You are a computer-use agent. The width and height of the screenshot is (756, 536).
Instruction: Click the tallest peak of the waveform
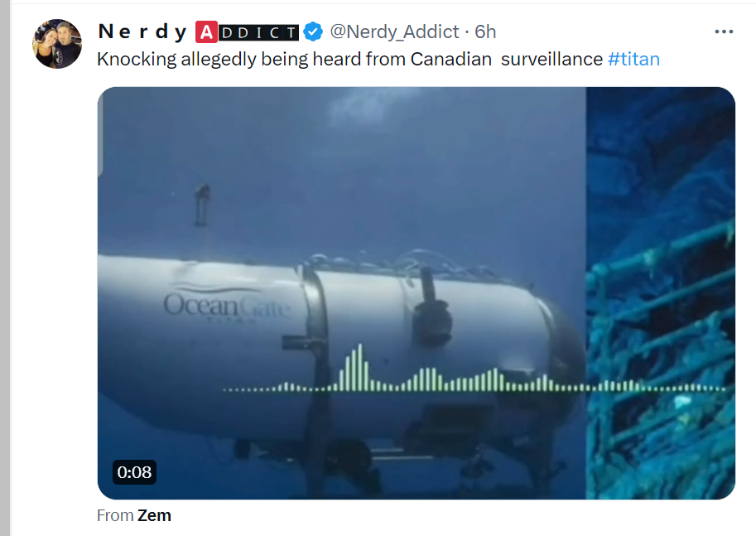[x=359, y=367]
